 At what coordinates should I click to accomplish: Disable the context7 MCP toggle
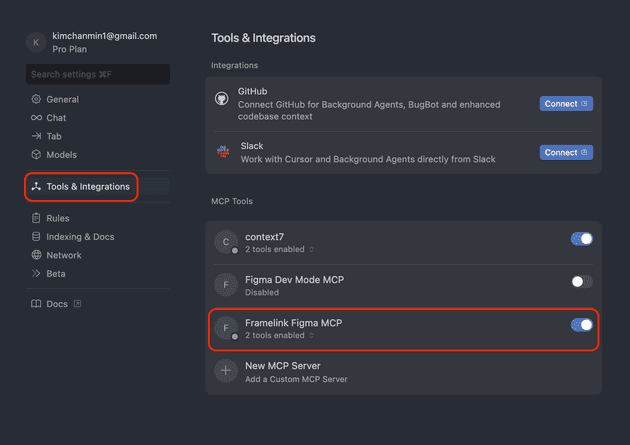pyautogui.click(x=582, y=239)
